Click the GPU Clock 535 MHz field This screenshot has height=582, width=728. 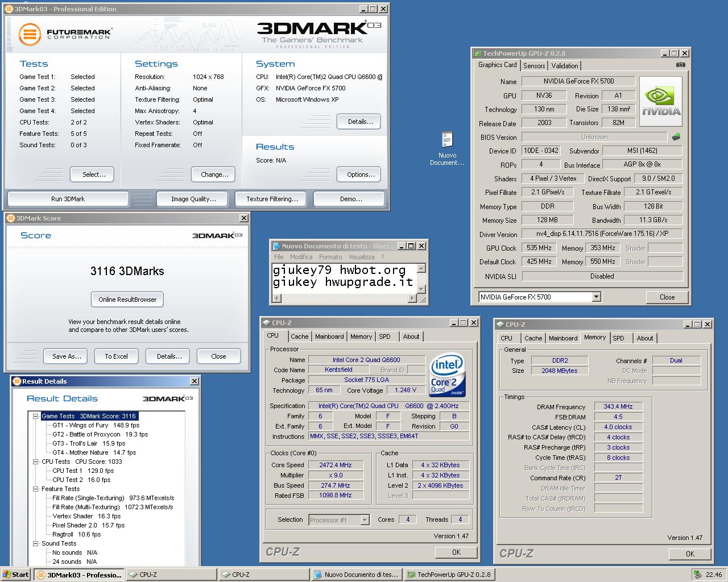point(540,248)
